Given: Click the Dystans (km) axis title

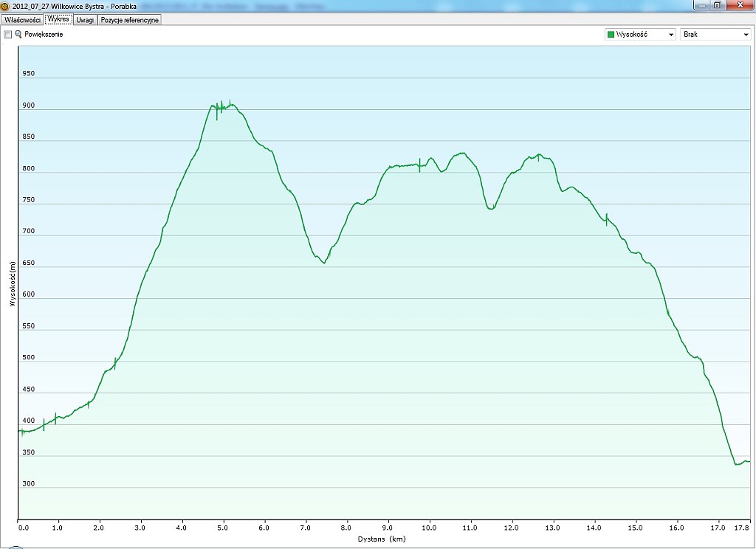Looking at the screenshot, I should (x=382, y=539).
